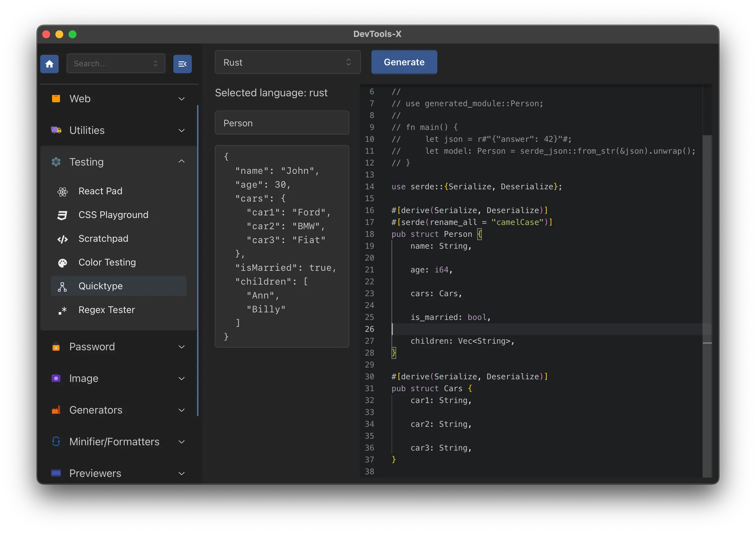This screenshot has width=756, height=533.
Task: Open the Scratchpad tool
Action: 119,239
